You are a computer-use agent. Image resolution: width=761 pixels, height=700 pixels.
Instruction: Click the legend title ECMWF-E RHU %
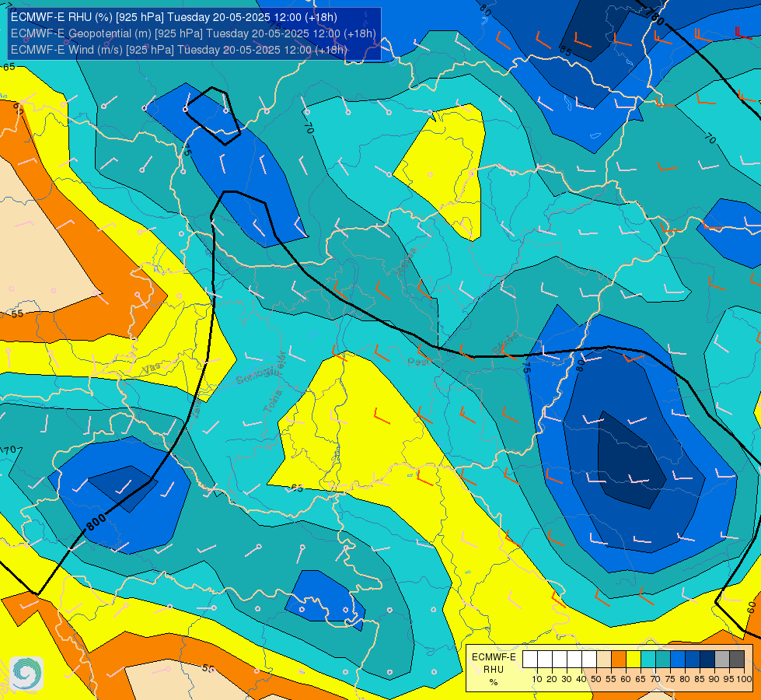tap(494, 670)
